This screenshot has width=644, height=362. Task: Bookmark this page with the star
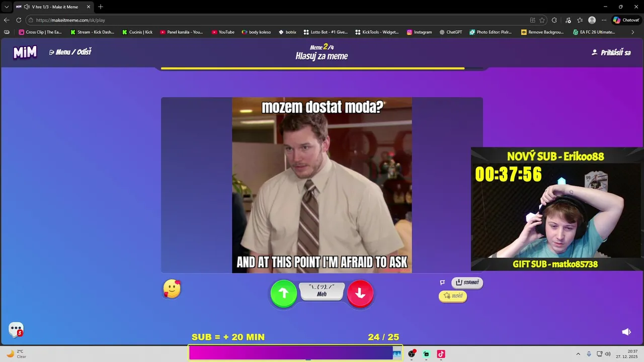(x=542, y=20)
